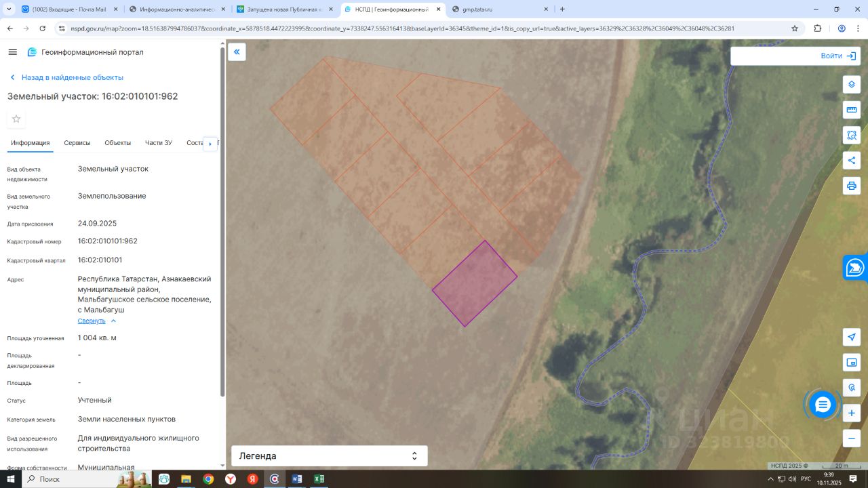
Task: Open browser extensions puzzle icon
Action: click(x=817, y=28)
